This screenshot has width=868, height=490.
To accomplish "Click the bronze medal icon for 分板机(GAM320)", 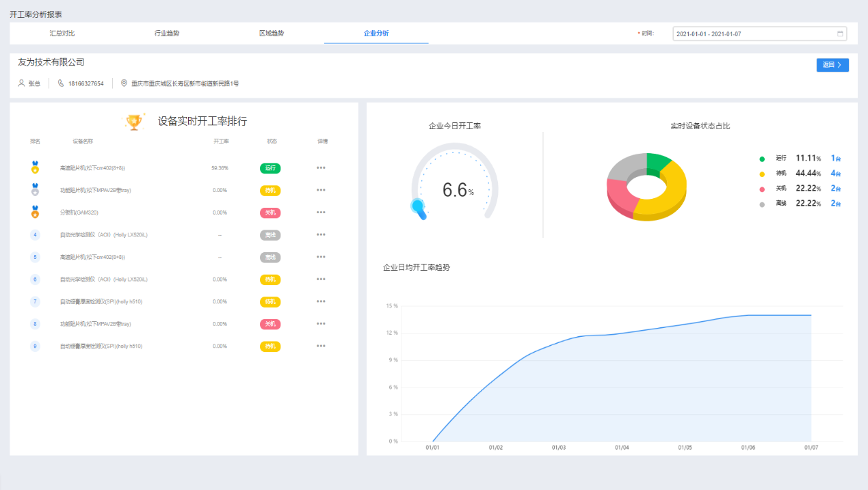I will tap(35, 213).
